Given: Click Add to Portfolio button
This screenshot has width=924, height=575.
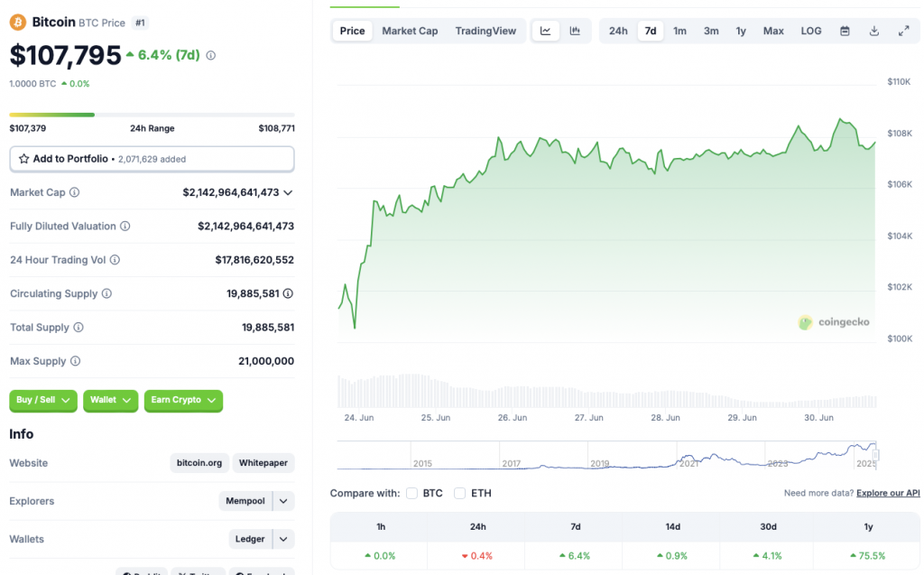Looking at the screenshot, I should tap(152, 159).
